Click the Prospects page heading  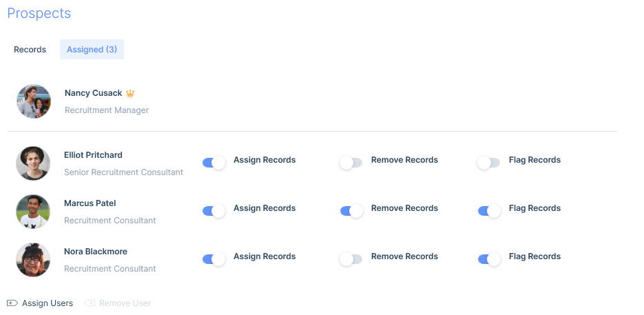click(39, 13)
